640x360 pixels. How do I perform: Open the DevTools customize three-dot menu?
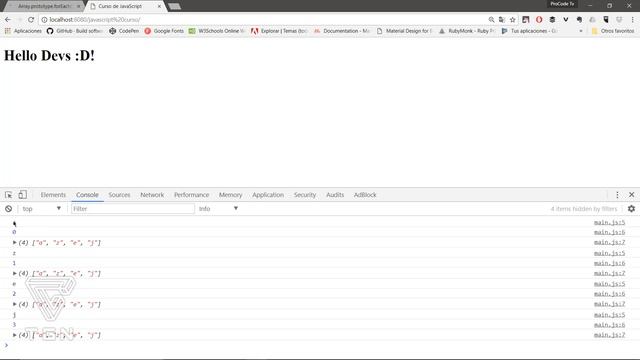pos(617,195)
